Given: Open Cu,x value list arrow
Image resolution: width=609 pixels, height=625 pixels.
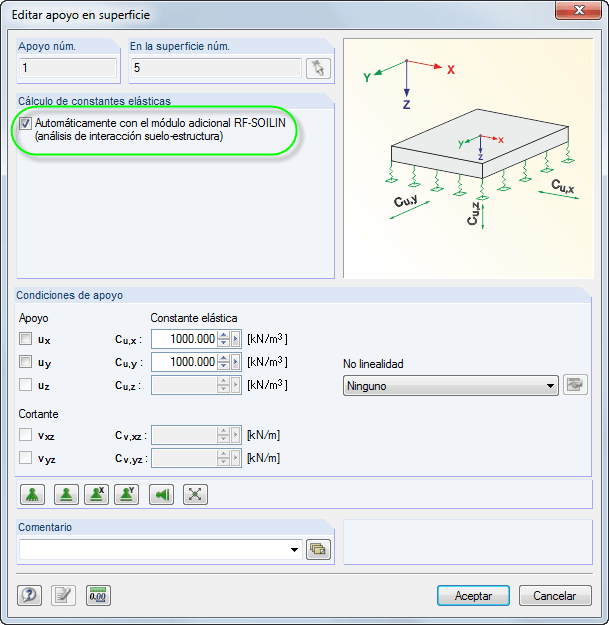Looking at the screenshot, I should point(236,339).
